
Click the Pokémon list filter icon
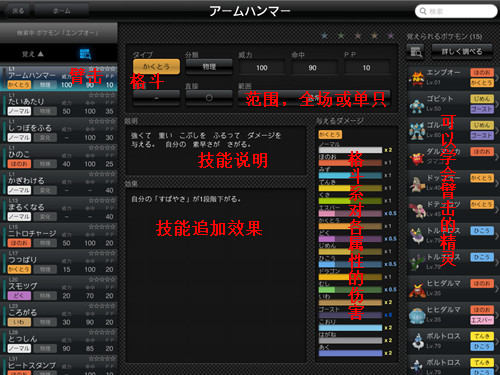416,52
